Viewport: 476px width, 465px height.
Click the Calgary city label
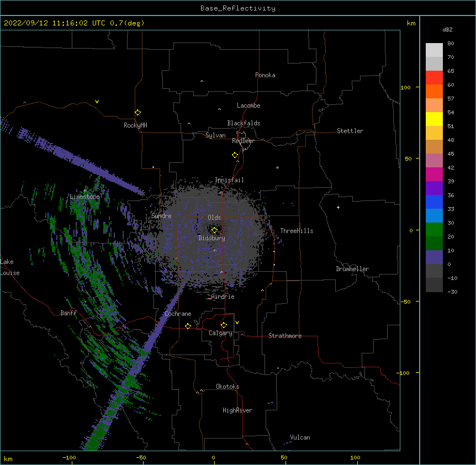pyautogui.click(x=220, y=333)
